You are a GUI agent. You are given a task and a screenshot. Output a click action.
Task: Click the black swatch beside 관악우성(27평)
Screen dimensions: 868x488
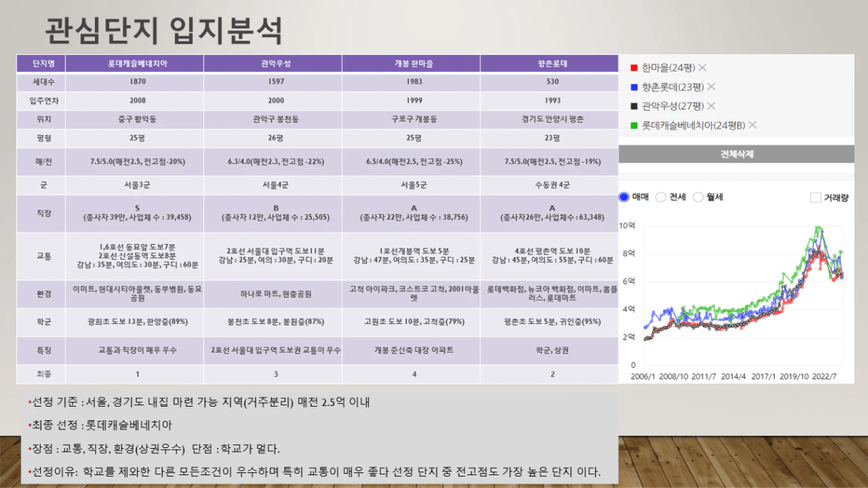[634, 107]
